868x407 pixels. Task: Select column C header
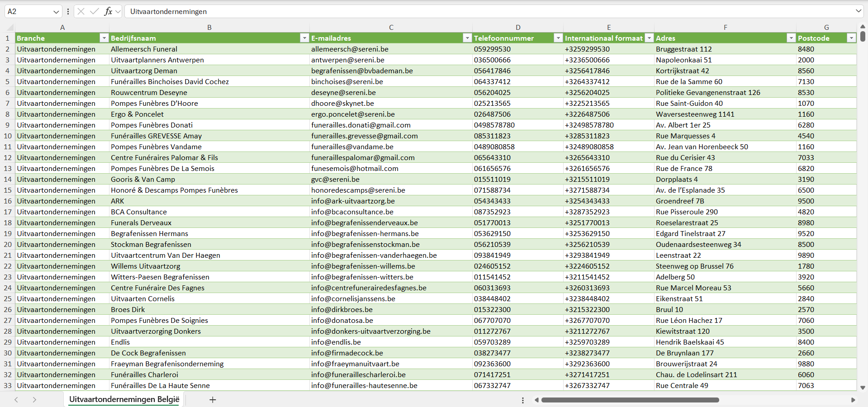click(x=391, y=27)
